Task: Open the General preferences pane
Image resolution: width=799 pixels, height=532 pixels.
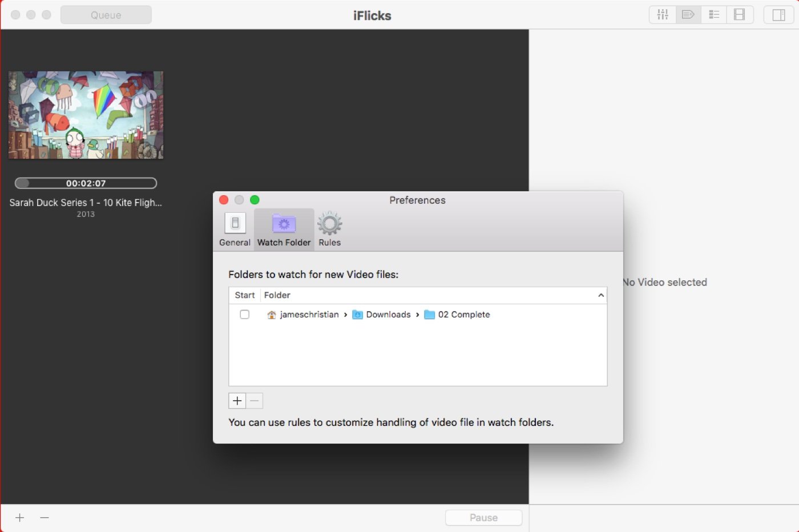Action: click(235, 229)
